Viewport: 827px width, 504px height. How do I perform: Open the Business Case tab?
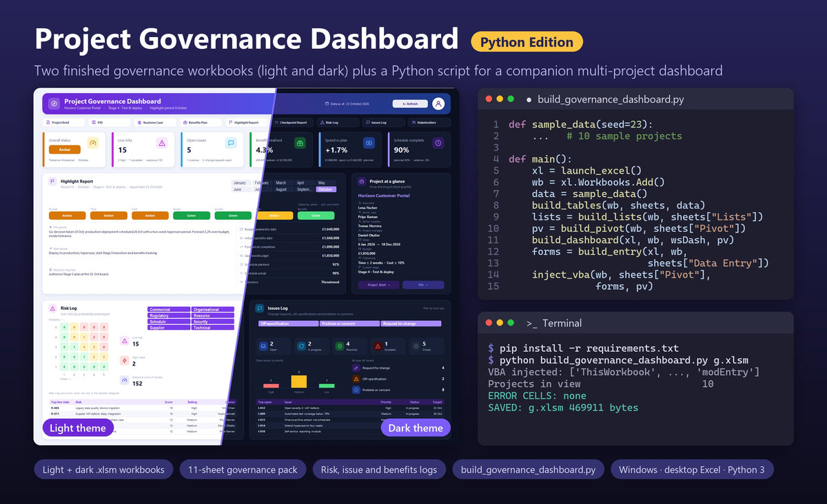pyautogui.click(x=154, y=123)
